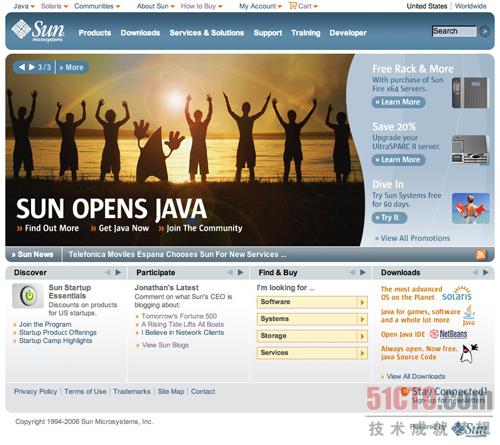
Task: Open Startup Product Offerings link
Action: click(58, 333)
